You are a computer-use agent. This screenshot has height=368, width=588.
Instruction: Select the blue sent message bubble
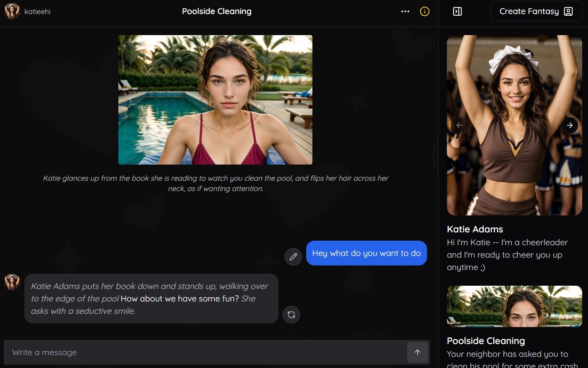[x=366, y=253]
